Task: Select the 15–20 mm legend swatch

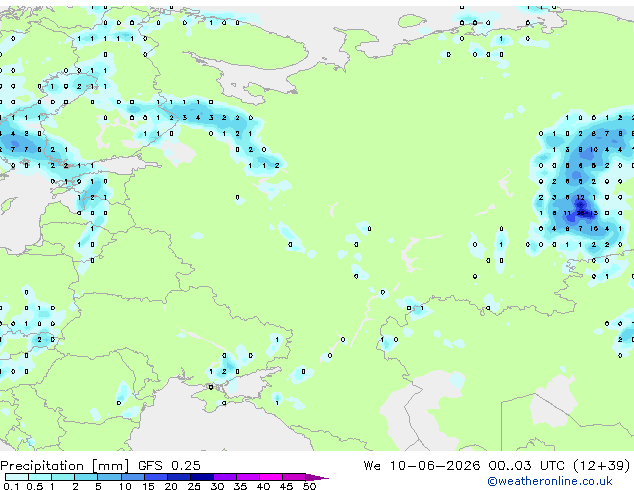Action: (156, 477)
